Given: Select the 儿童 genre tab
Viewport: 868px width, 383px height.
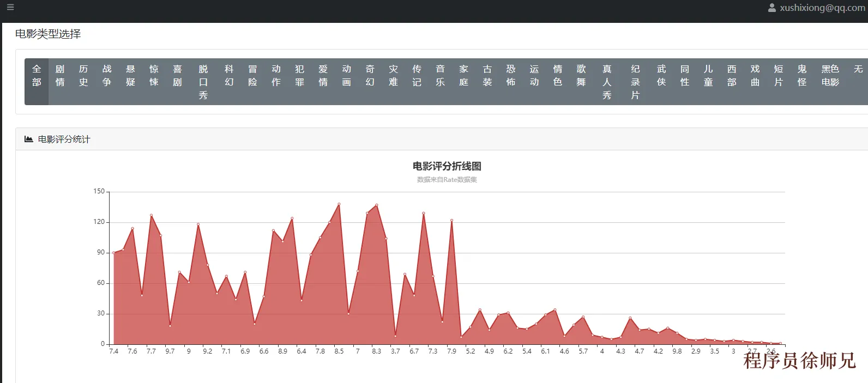Looking at the screenshot, I should click(708, 82).
